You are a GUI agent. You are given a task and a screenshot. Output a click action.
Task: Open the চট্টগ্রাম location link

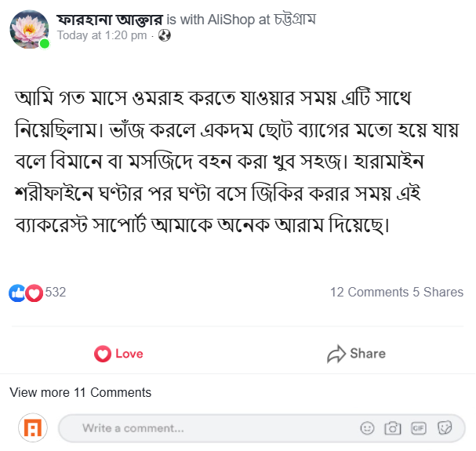(295, 20)
